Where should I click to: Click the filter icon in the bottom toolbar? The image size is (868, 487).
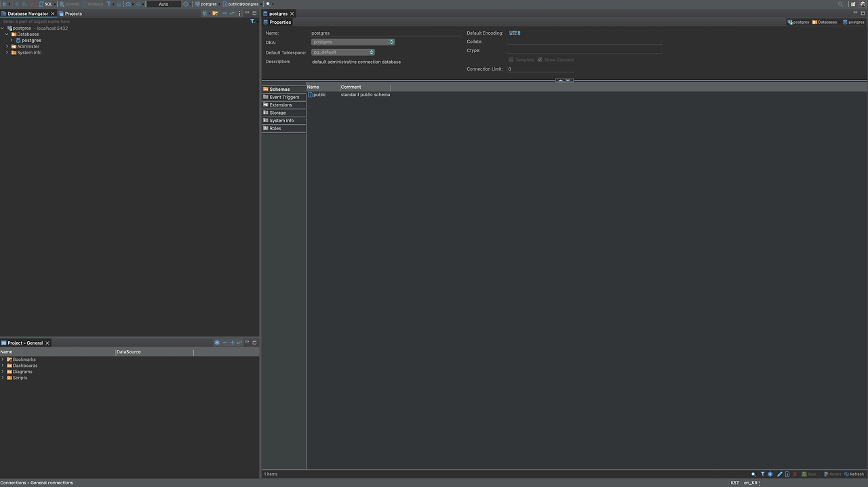point(763,473)
